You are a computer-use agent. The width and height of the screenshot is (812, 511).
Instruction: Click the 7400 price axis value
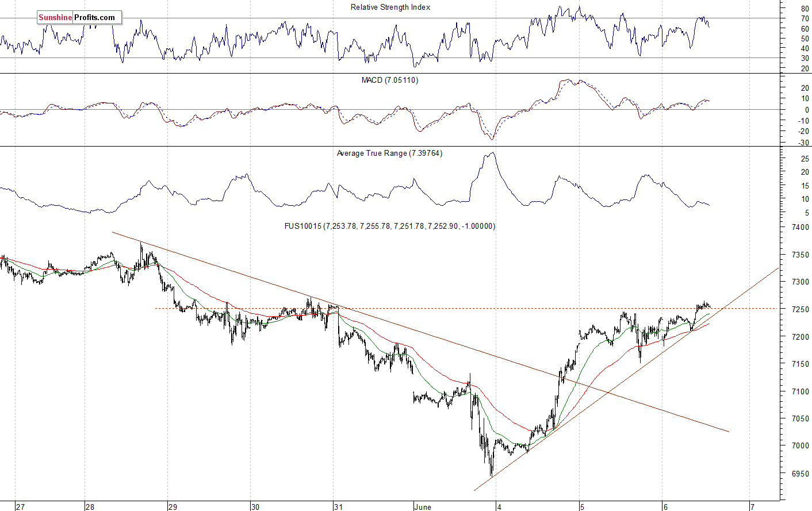(800, 228)
